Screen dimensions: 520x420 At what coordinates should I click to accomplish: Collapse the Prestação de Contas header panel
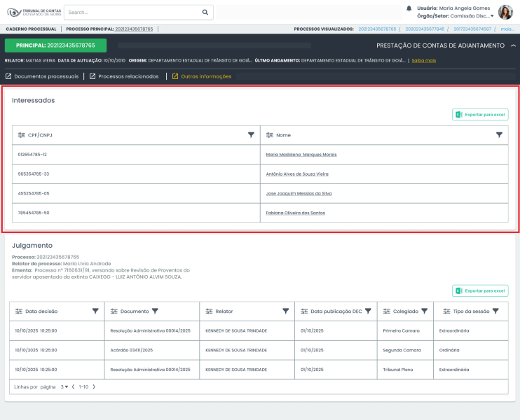513,45
